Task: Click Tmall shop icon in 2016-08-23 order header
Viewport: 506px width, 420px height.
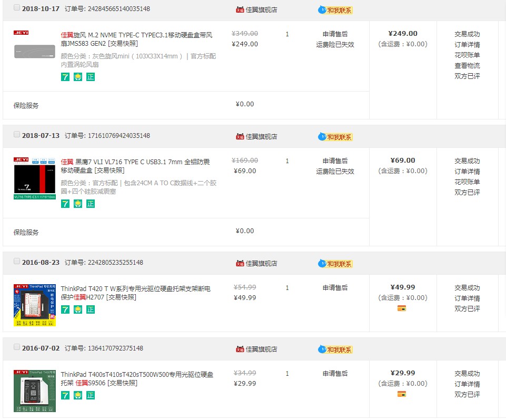Action: click(x=240, y=263)
